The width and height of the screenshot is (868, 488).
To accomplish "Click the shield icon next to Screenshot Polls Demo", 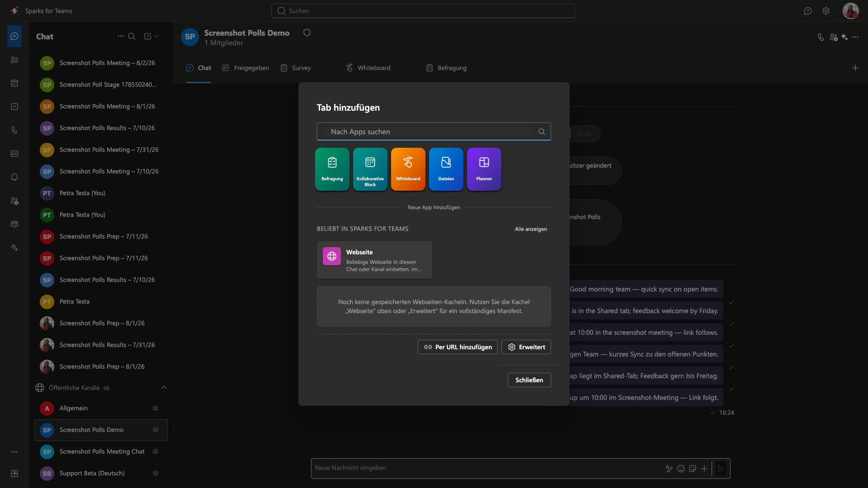I will click(x=307, y=33).
